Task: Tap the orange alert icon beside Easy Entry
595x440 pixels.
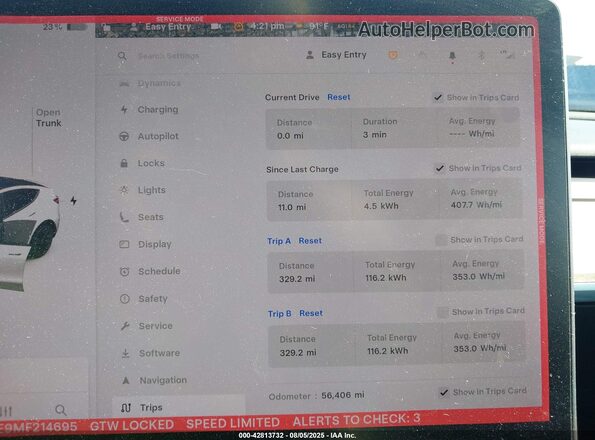Action: coord(393,55)
